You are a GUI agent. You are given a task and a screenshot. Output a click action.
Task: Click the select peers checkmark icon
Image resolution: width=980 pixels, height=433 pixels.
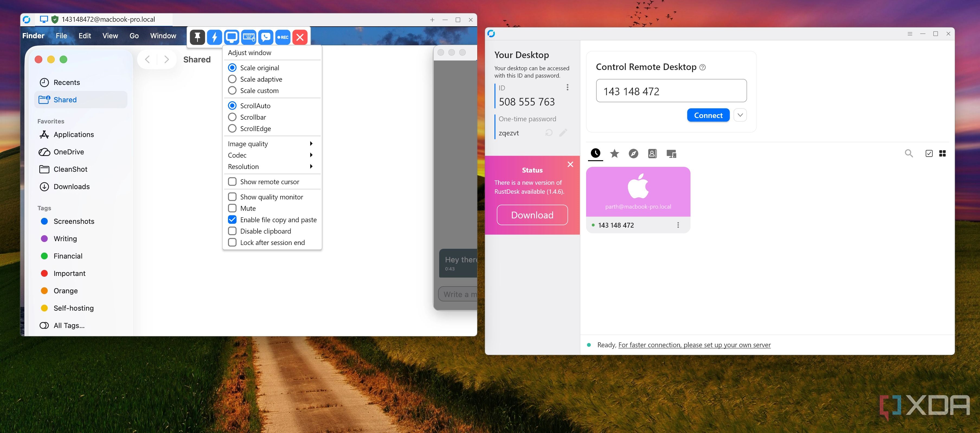(929, 154)
